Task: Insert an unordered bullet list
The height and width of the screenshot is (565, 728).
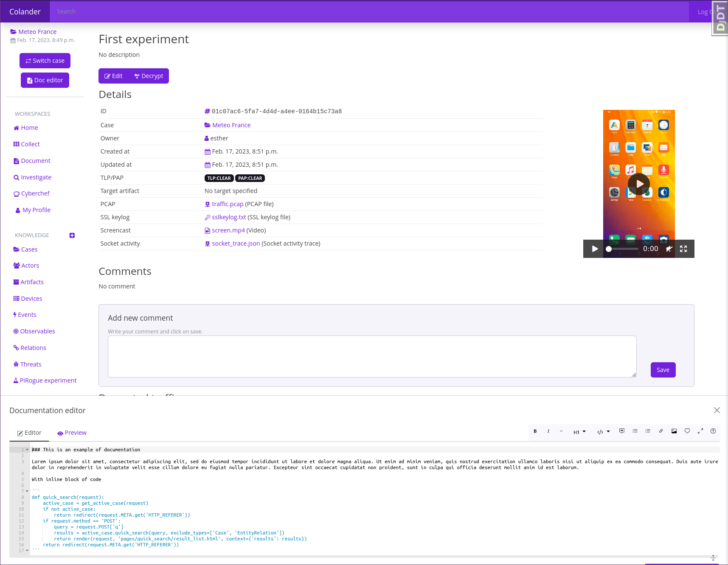Action: [x=635, y=431]
